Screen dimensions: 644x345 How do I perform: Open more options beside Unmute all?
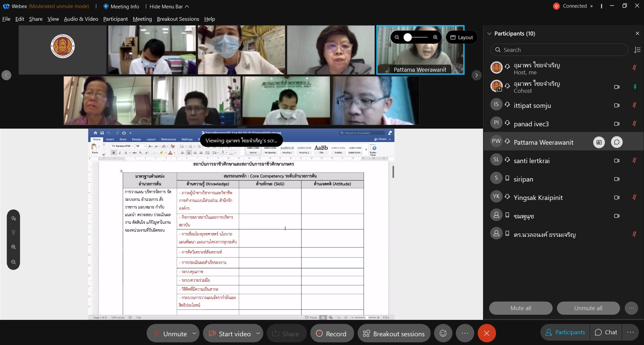click(631, 308)
